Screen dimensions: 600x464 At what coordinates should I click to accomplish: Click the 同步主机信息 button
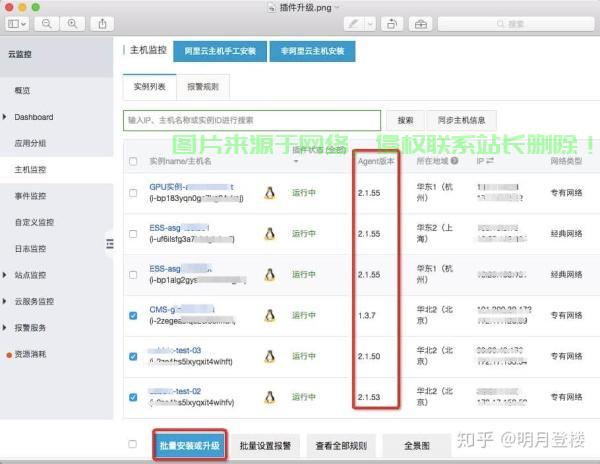tap(462, 120)
